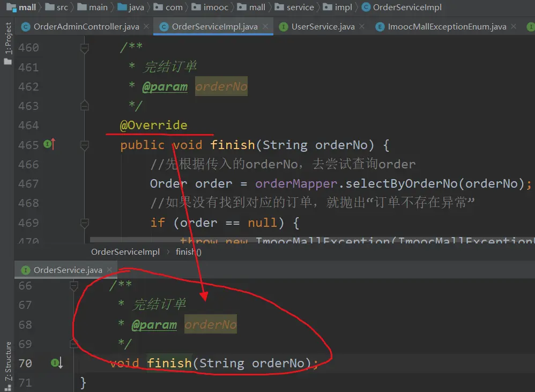Click the OrderService.java interface file icon
The image size is (535, 392).
tap(25, 270)
